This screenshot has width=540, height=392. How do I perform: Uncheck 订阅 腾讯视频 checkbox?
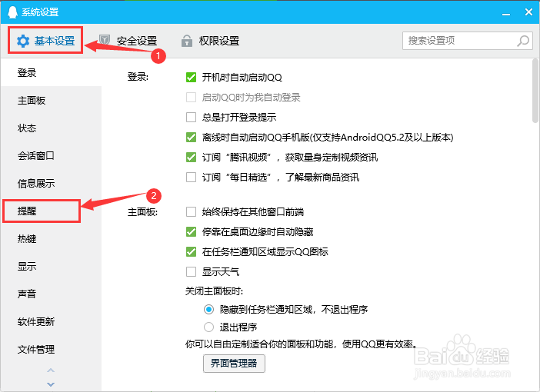pos(191,158)
